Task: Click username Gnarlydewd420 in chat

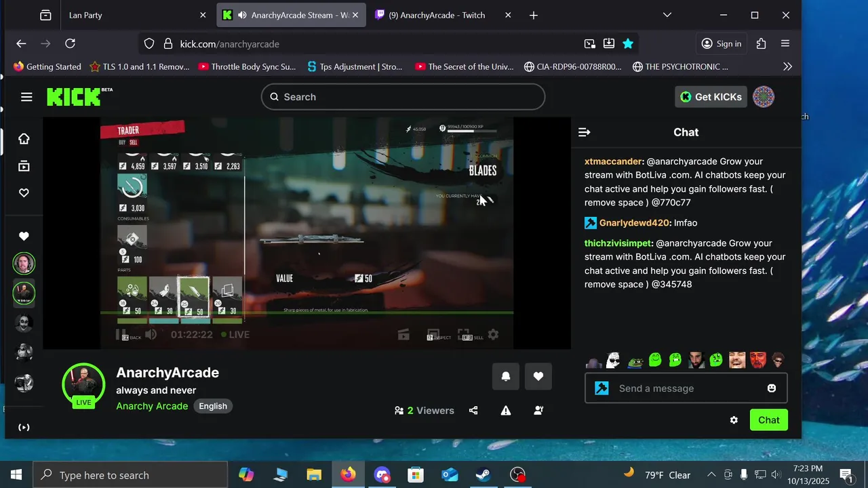Action: pos(634,222)
